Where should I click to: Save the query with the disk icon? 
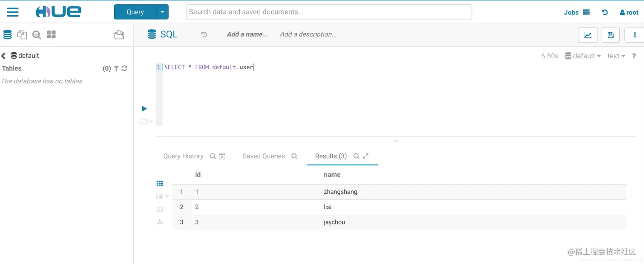point(610,35)
